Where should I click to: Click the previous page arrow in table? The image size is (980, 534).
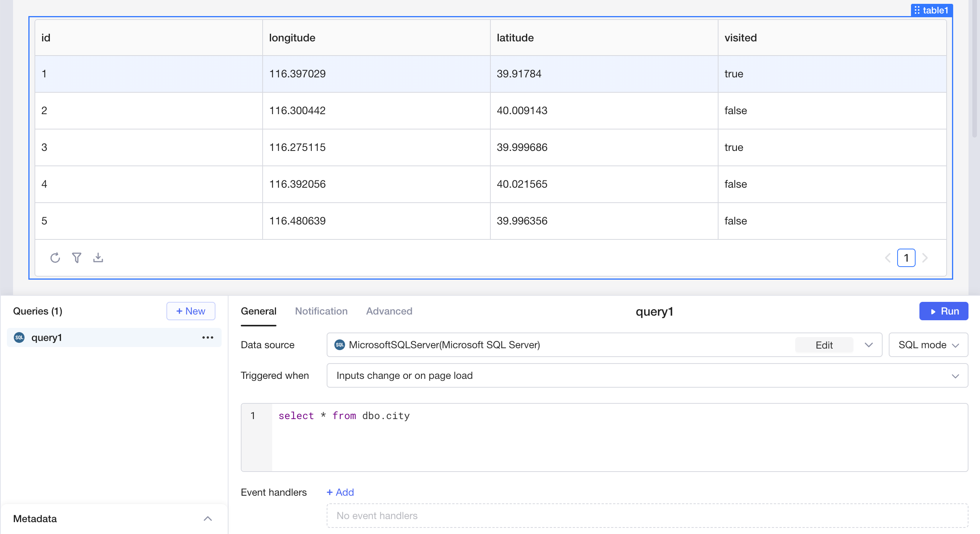888,258
